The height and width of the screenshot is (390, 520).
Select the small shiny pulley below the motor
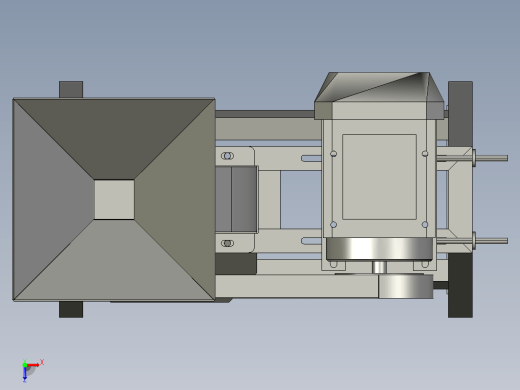tap(405, 286)
